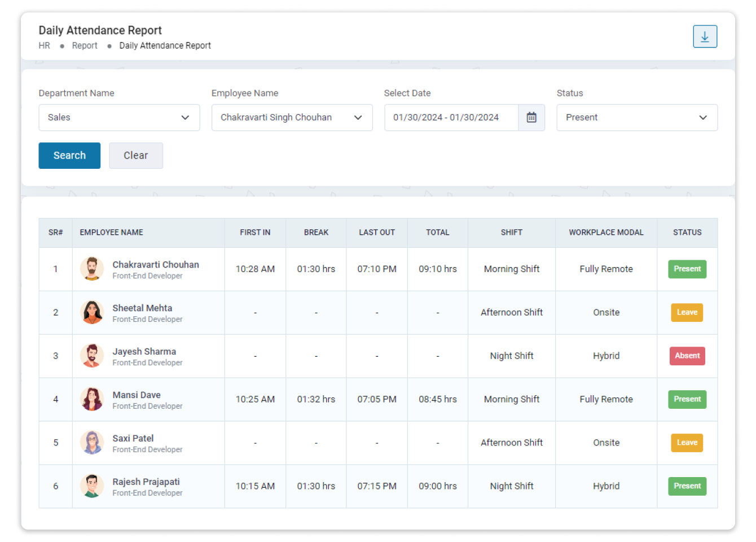Screen dimensions: 756x542
Task: Click the Clear button
Action: coord(135,155)
